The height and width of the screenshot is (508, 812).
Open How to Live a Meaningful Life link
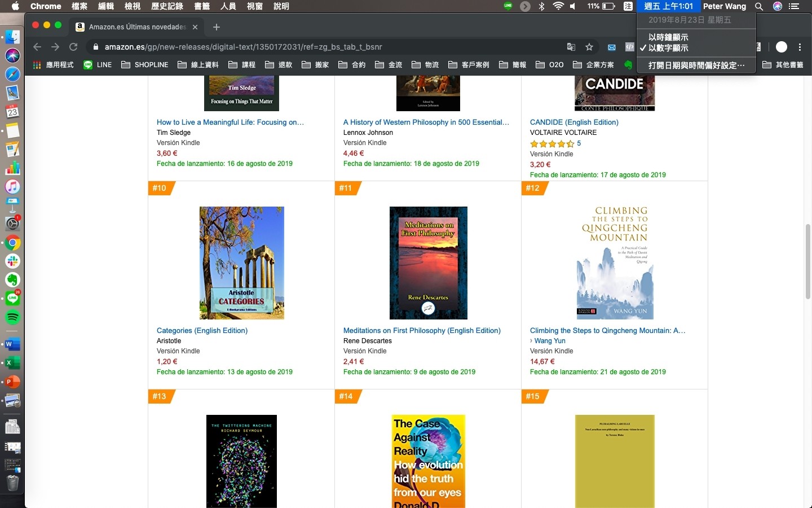point(230,122)
